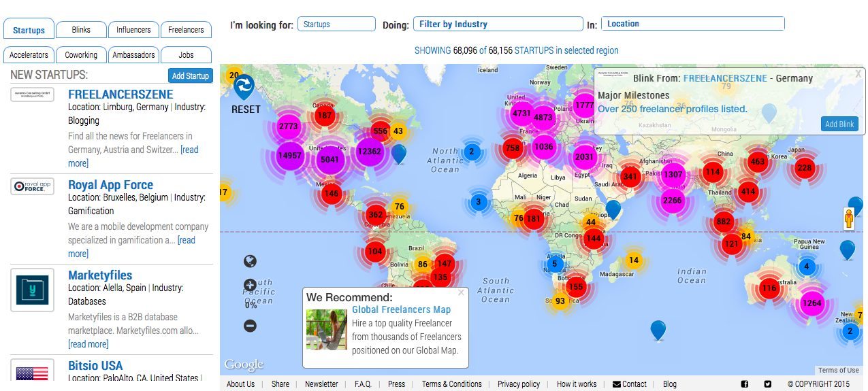Switch to the Freelancers tab
Image resolution: width=868 pixels, height=391 pixels.
click(x=186, y=30)
